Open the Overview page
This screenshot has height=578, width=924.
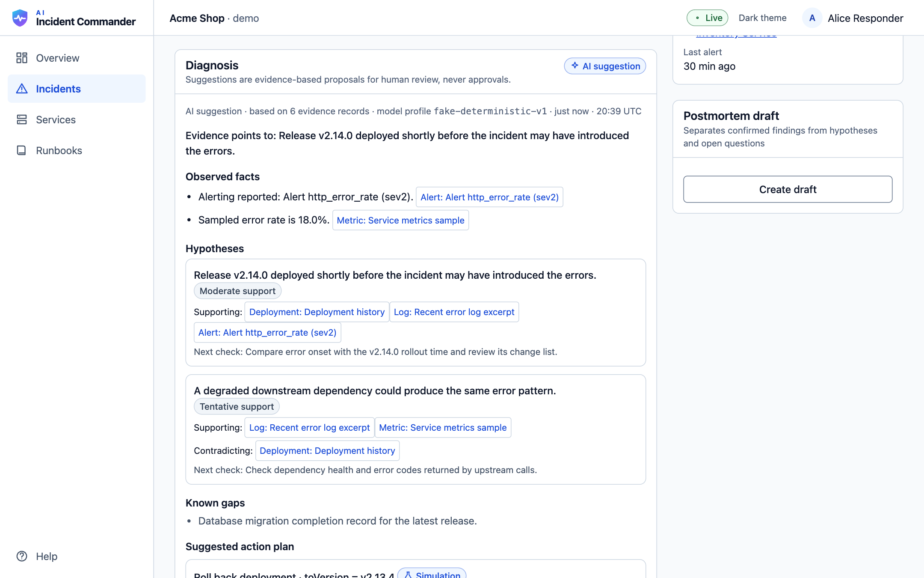[77, 58]
